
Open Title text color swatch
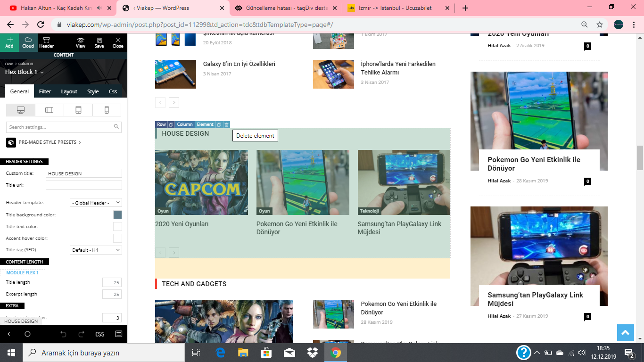pos(117,226)
